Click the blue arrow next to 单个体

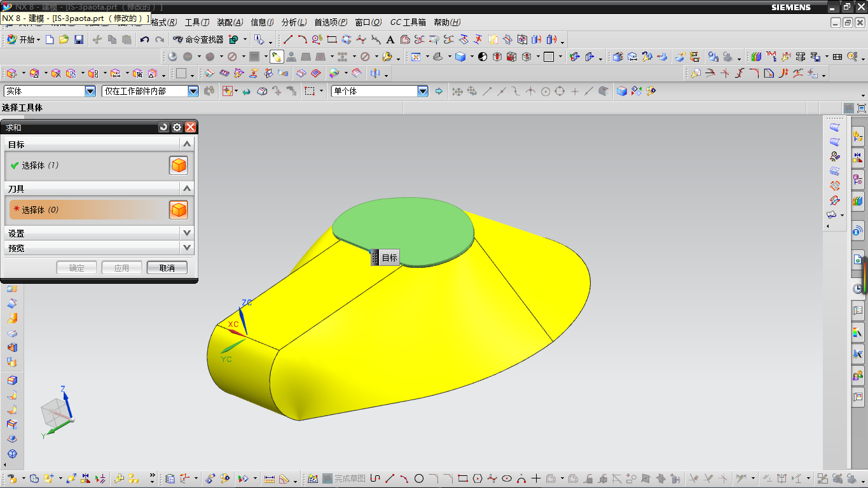[x=439, y=92]
